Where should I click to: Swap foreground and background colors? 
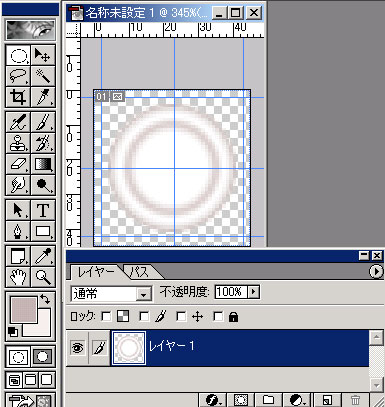[x=45, y=299]
